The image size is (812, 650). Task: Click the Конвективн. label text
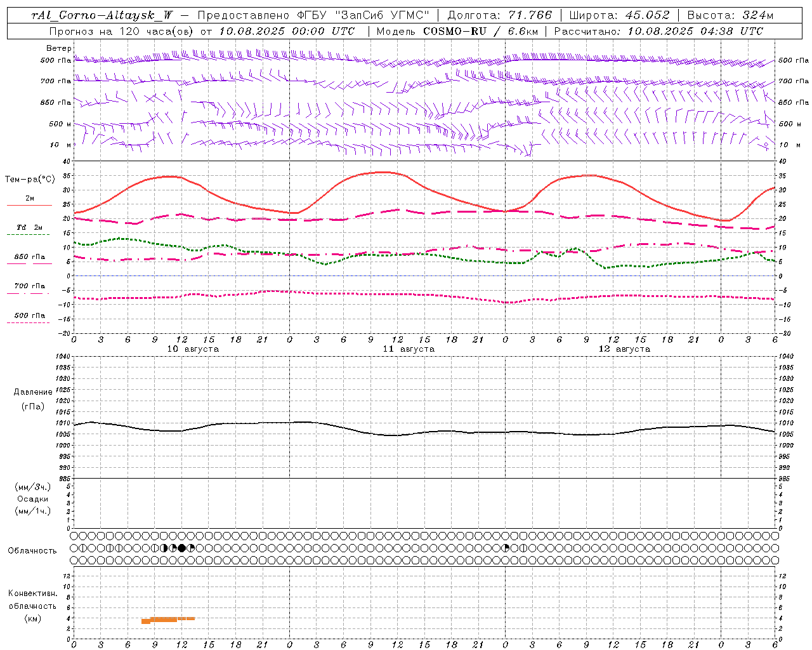click(x=33, y=594)
